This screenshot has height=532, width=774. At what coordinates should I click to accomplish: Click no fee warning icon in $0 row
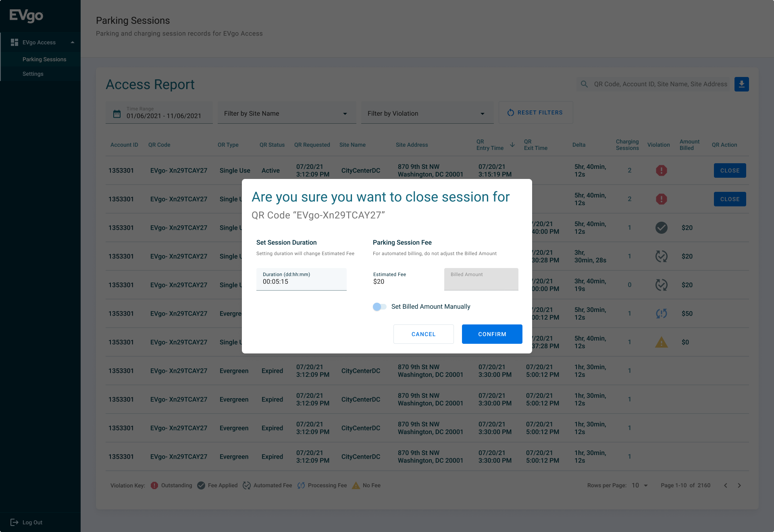point(661,342)
